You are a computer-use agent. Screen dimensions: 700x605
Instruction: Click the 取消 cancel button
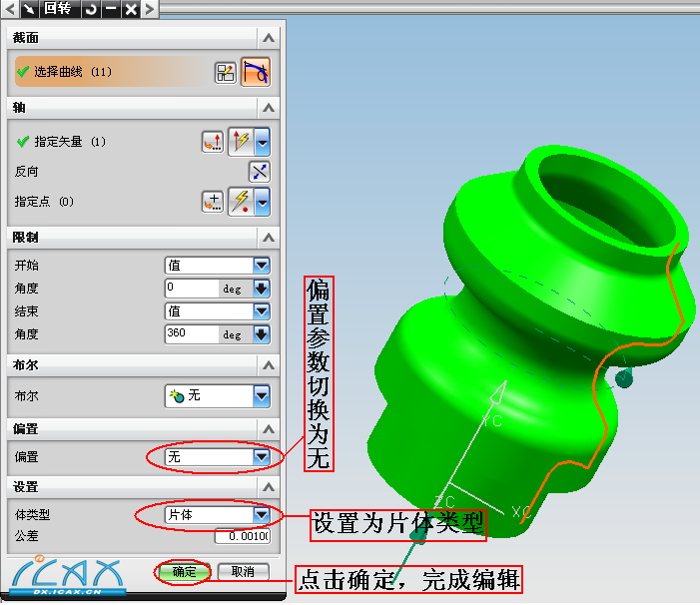244,572
